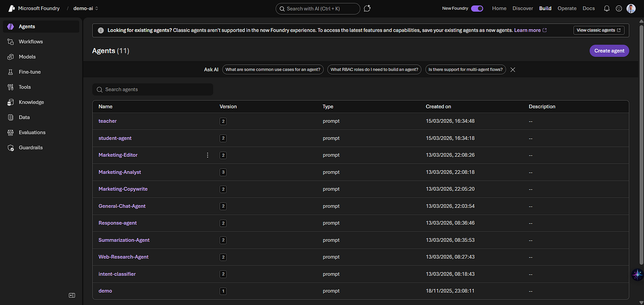The width and height of the screenshot is (644, 305).
Task: Dismiss the Ask AI suggestions bar
Action: (x=513, y=70)
